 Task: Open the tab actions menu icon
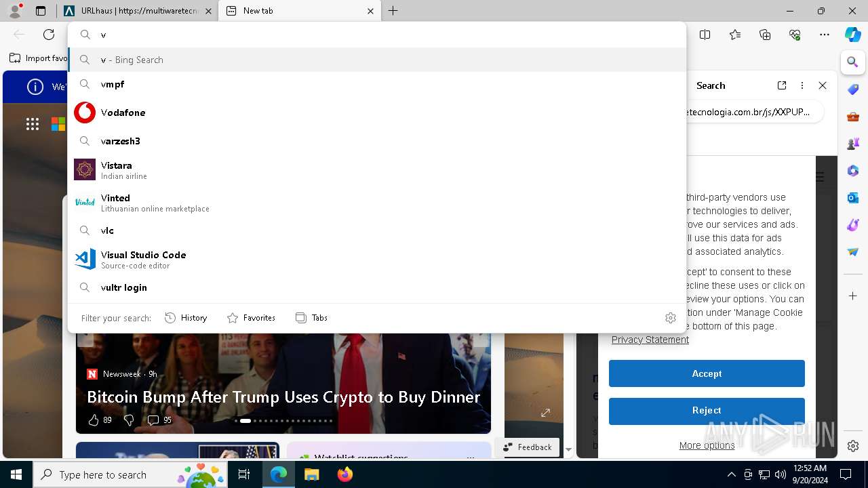pyautogui.click(x=41, y=11)
